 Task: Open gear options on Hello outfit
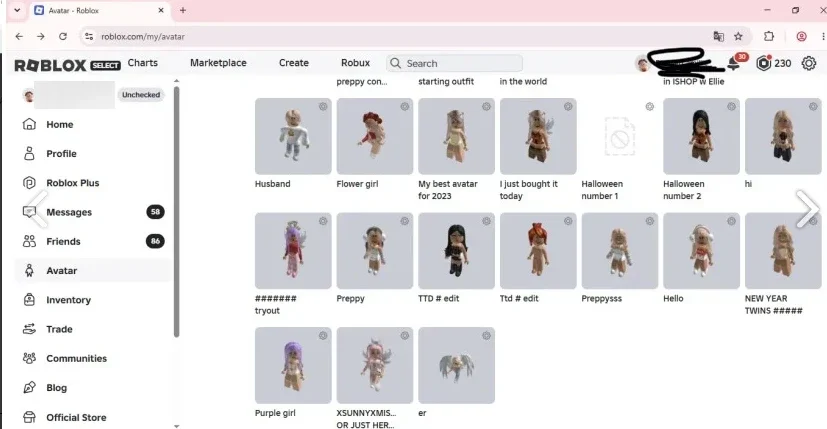click(732, 221)
